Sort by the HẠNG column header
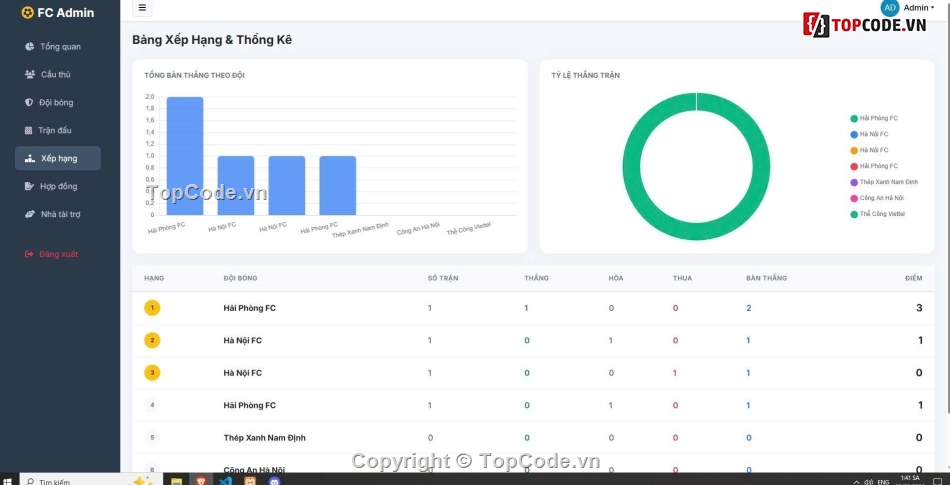 154,278
